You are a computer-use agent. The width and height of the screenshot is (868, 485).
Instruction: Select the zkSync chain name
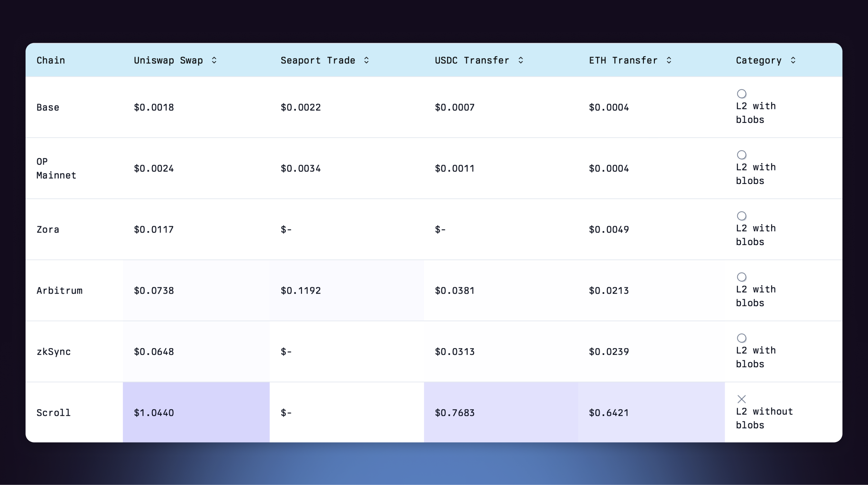pos(54,352)
